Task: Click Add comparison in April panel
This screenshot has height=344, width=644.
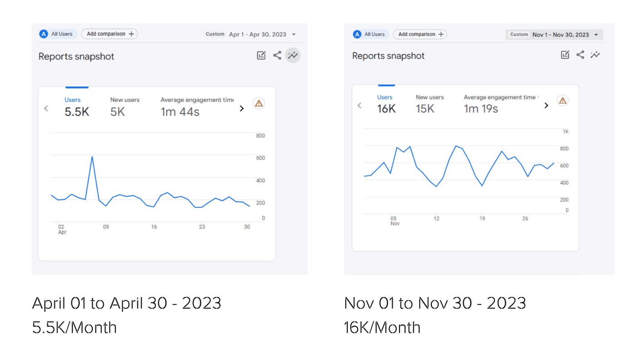Action: coord(109,34)
